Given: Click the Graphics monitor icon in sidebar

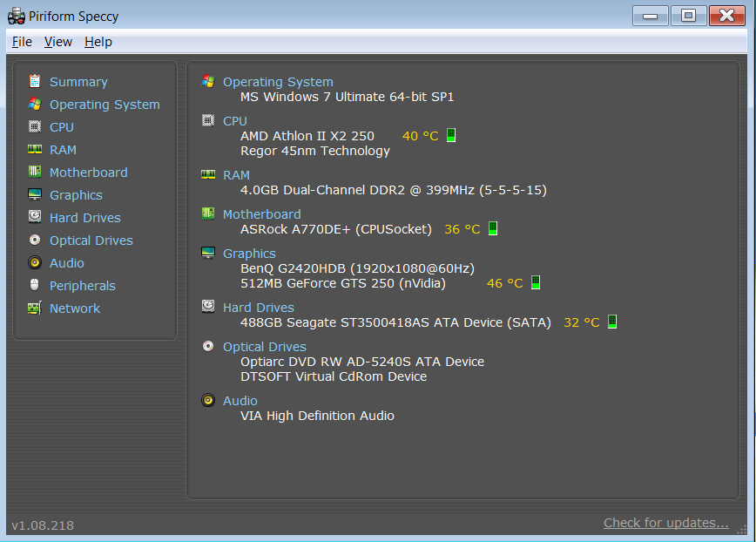Looking at the screenshot, I should click(35, 194).
